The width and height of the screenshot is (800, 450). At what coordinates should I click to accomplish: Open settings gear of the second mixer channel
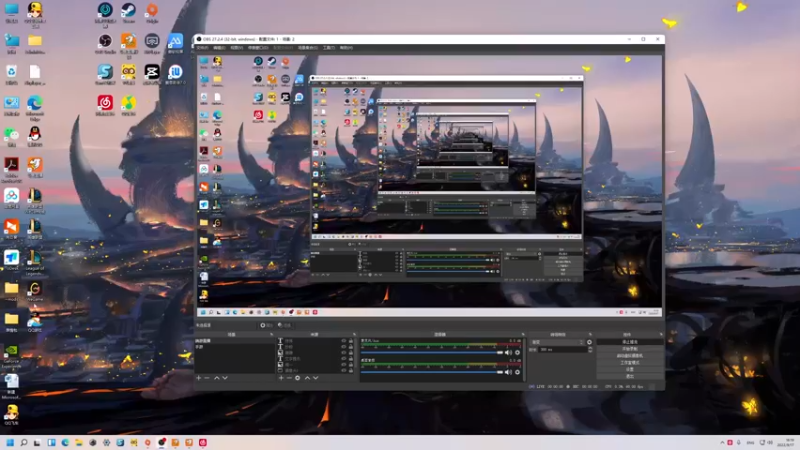(517, 372)
